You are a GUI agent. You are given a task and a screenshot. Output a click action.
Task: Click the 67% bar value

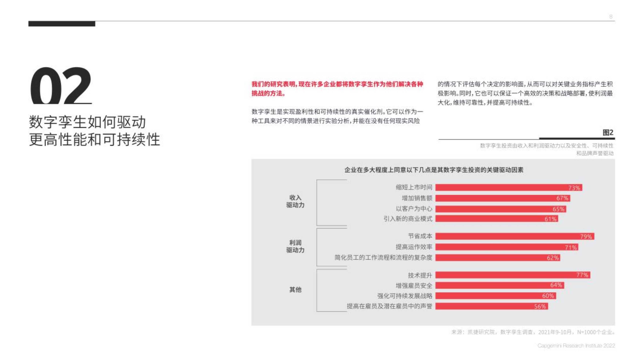click(562, 198)
